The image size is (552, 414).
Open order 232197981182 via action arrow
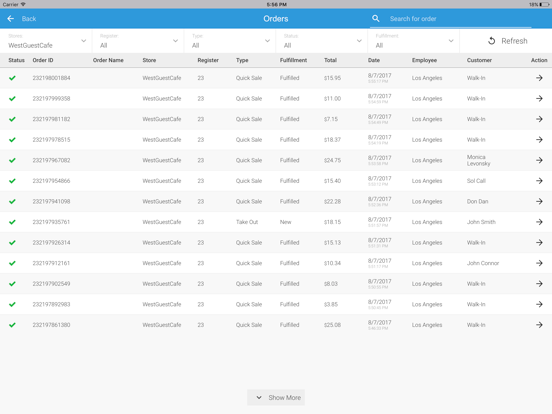coord(539,119)
